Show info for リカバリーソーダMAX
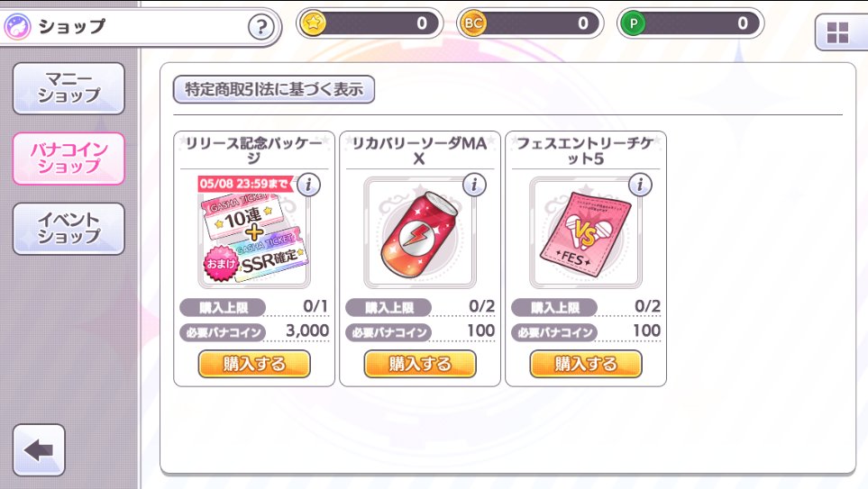This screenshot has width=868, height=489. pyautogui.click(x=474, y=185)
